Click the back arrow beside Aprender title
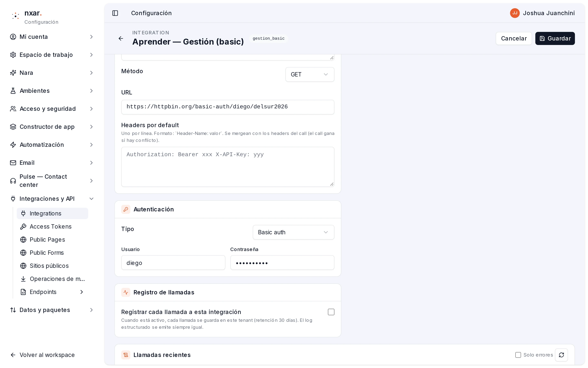Viewport: 588px width, 368px height. pos(121,38)
